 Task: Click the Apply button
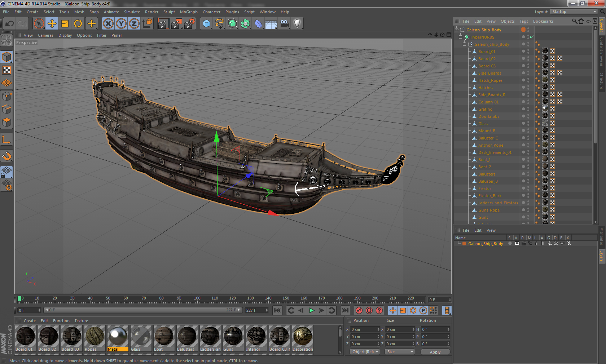coord(435,352)
